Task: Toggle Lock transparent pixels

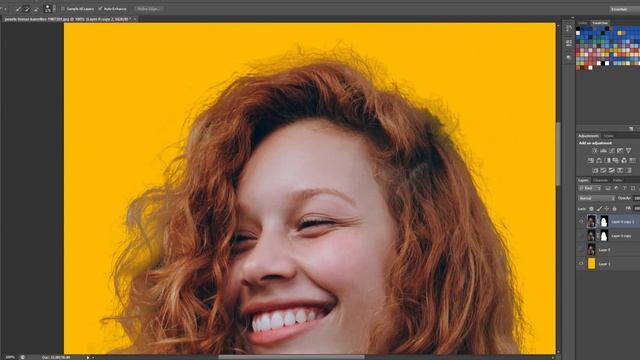Action: [x=591, y=208]
